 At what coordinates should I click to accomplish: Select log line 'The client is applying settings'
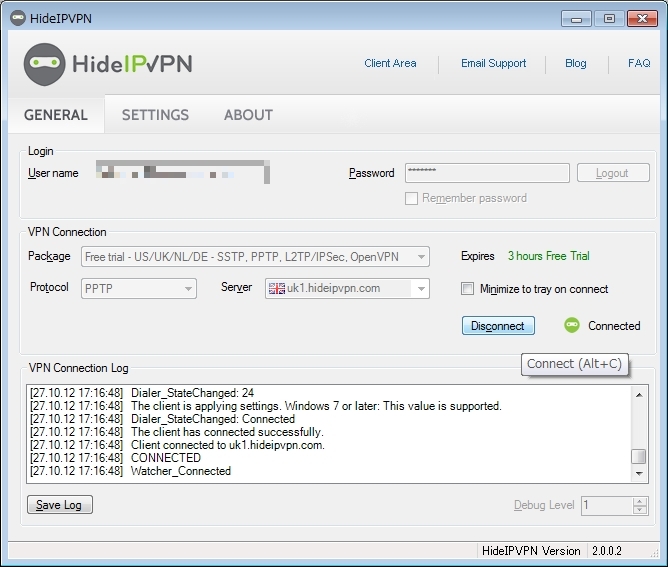[x=316, y=406]
